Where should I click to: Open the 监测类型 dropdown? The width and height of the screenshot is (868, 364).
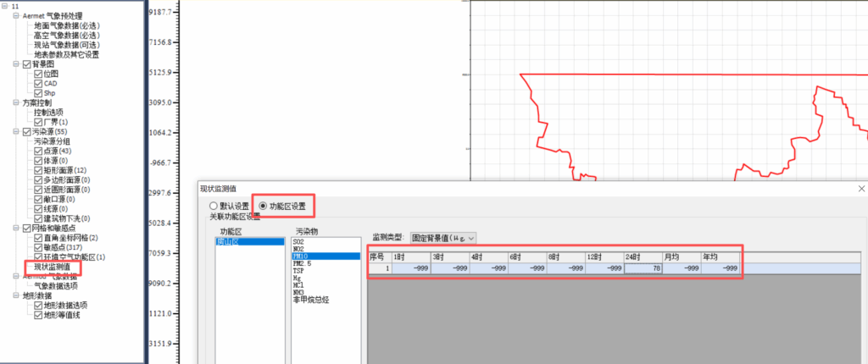pyautogui.click(x=443, y=239)
